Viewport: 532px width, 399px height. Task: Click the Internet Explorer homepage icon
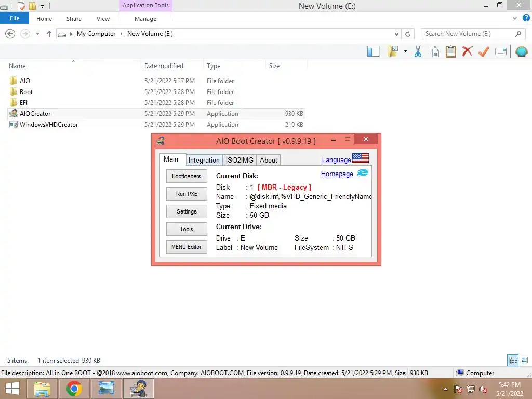coord(363,172)
